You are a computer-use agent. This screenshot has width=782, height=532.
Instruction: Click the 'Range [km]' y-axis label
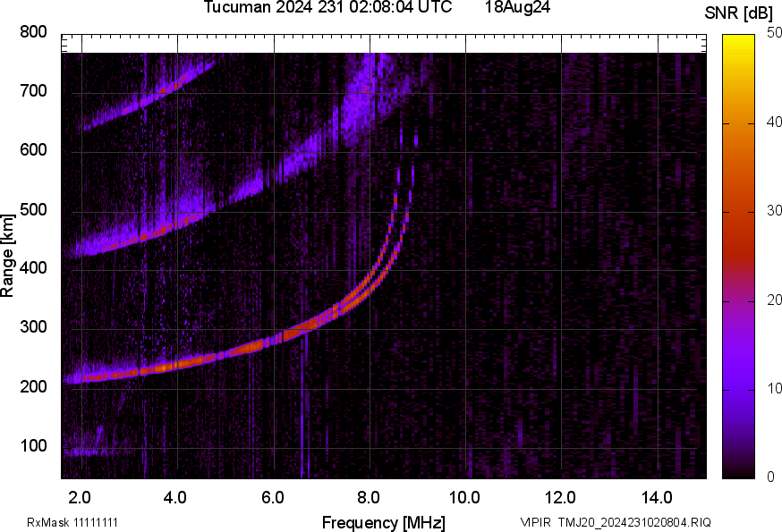7,256
